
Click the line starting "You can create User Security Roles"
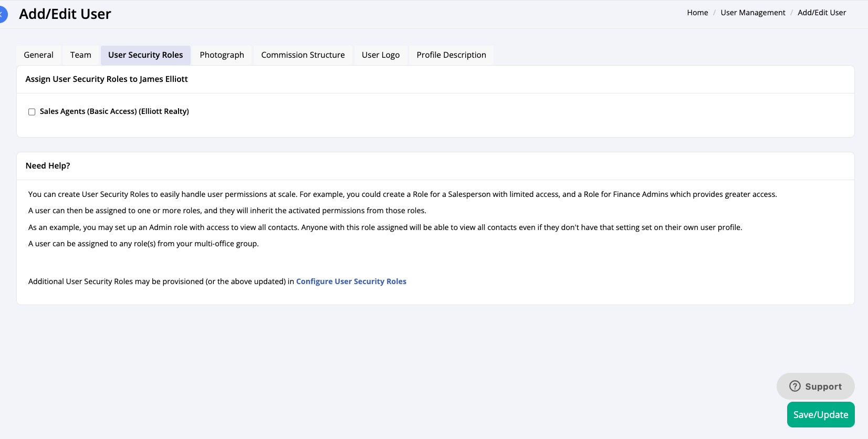tap(403, 194)
